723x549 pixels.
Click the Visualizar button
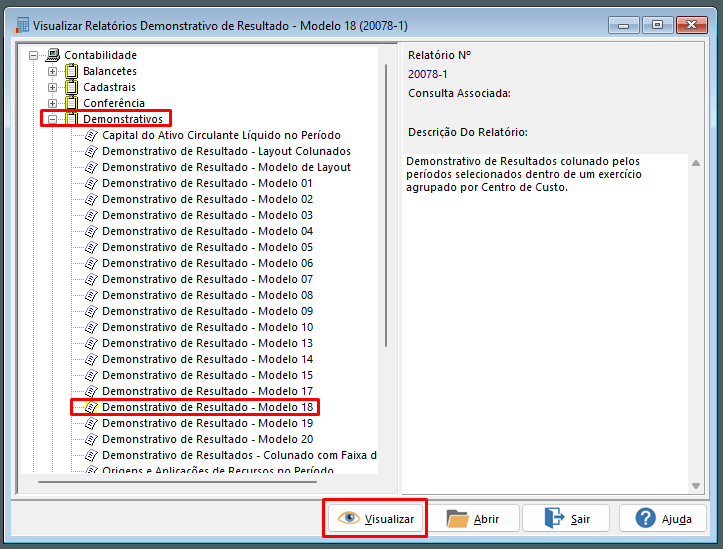click(x=375, y=519)
